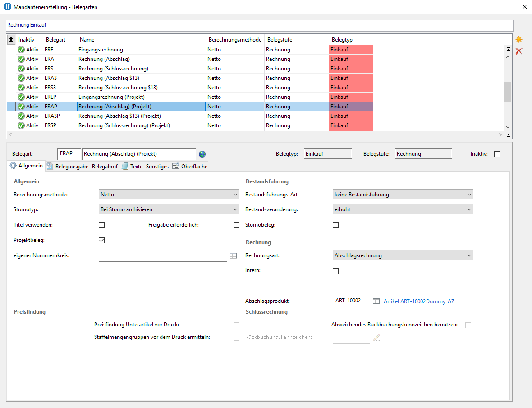This screenshot has width=532, height=408.
Task: Select the Eingangsrechnung (Projekt) row
Action: (x=190, y=97)
